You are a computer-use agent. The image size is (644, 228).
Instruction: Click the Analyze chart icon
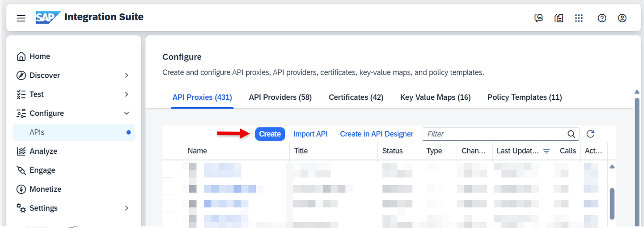(21, 151)
